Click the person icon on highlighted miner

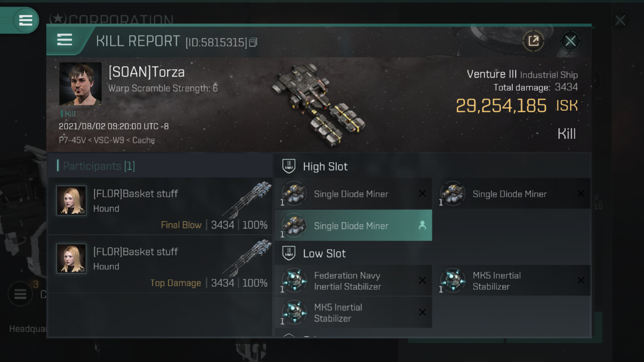(422, 225)
